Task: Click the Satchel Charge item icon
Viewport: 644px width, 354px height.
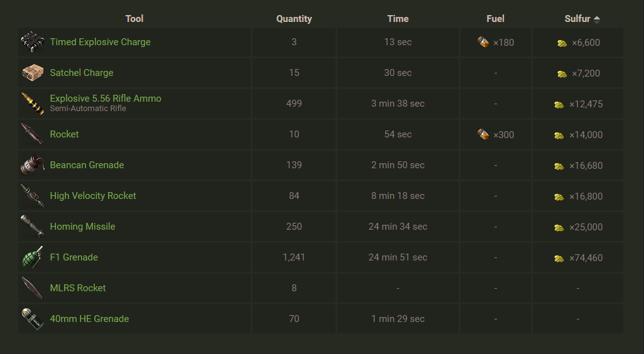Action: [32, 73]
